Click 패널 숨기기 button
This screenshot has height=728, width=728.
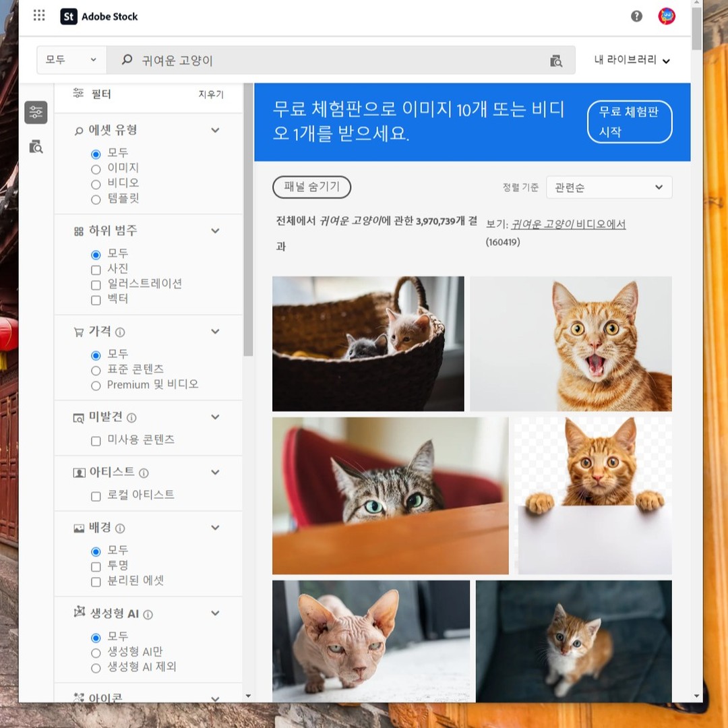[311, 187]
